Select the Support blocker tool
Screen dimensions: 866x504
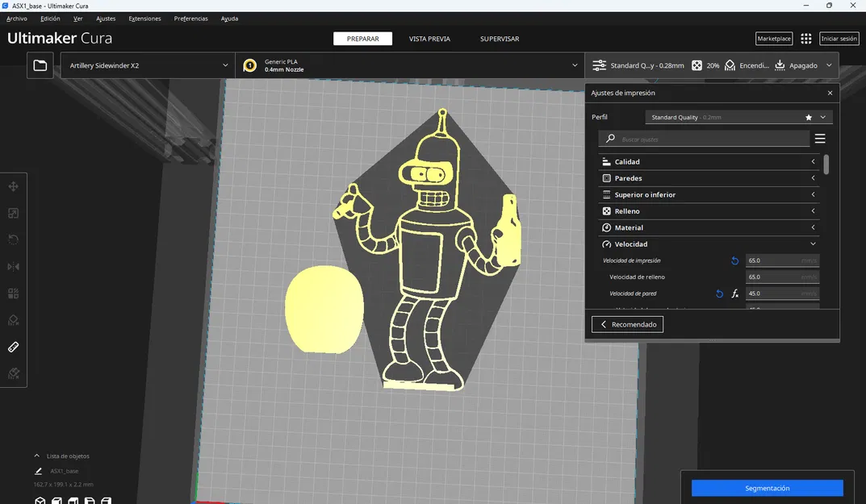(13, 319)
